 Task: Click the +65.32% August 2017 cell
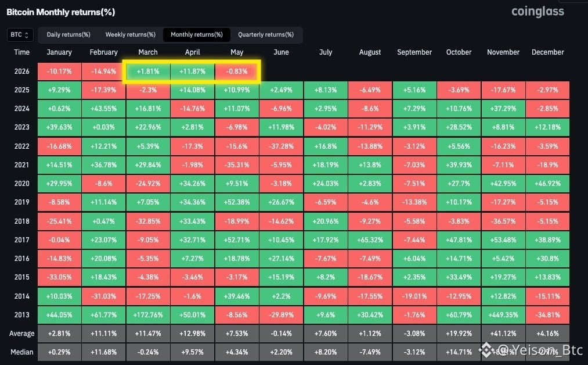pyautogui.click(x=370, y=240)
